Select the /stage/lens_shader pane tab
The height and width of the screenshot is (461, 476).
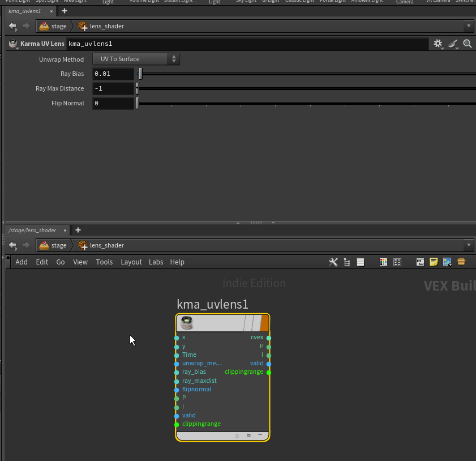[32, 230]
